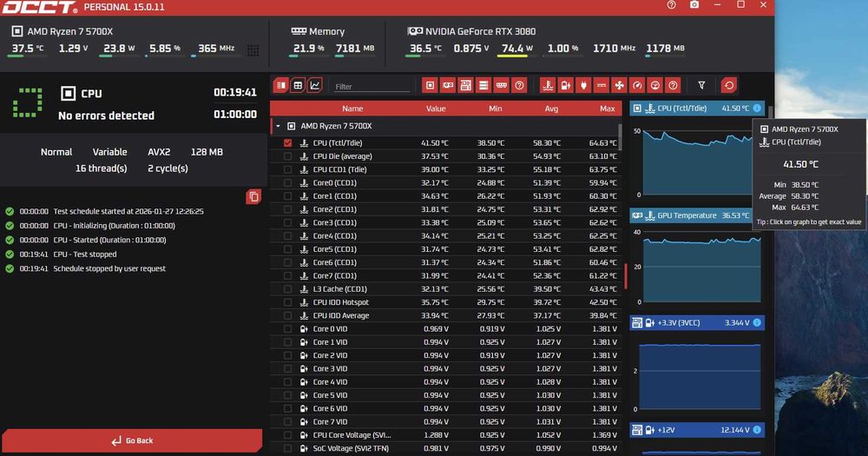Viewport: 868px width, 456px height.
Task: Uncheck the CPU (Tctl/Tdie) checkbox
Action: (287, 143)
